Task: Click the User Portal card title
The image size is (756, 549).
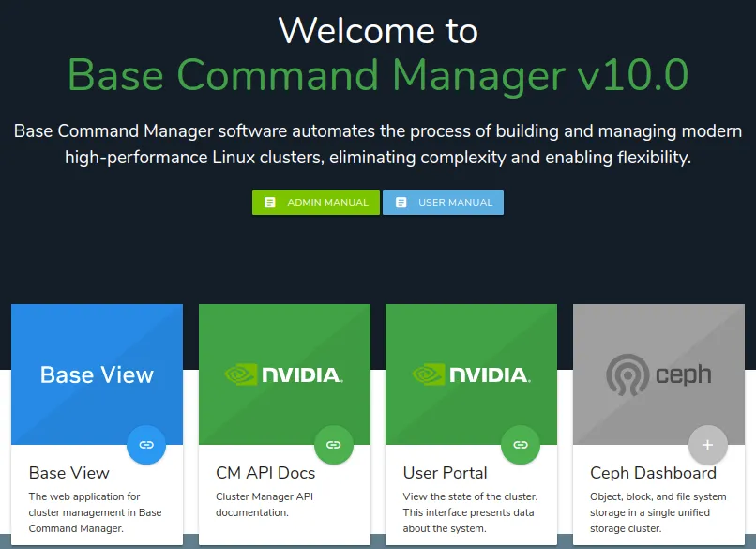Action: pyautogui.click(x=445, y=473)
